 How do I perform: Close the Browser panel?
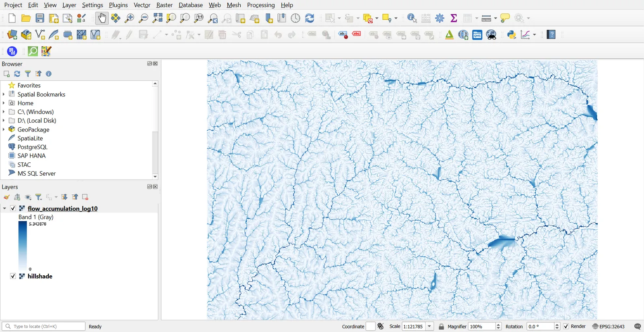[x=155, y=64]
